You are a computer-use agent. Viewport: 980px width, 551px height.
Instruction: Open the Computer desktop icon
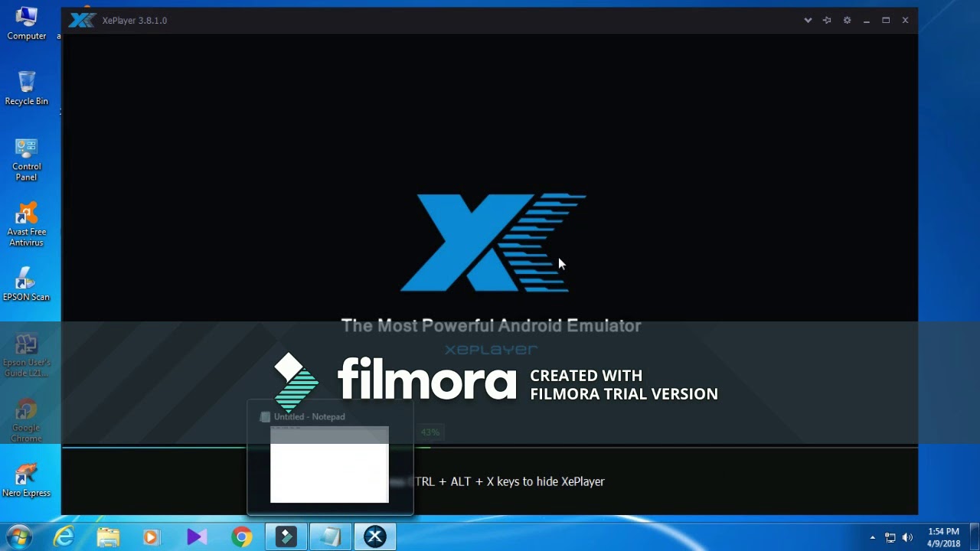[x=27, y=23]
